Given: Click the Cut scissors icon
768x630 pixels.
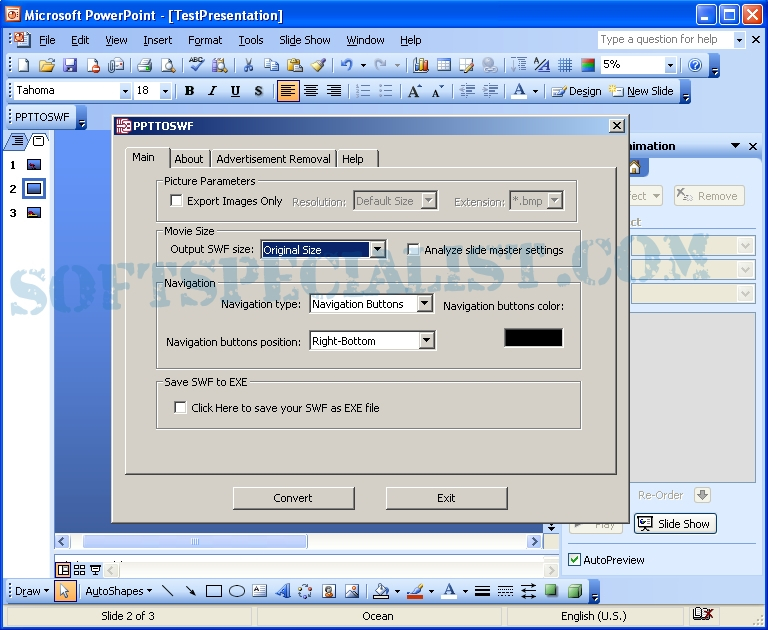Looking at the screenshot, I should (248, 65).
